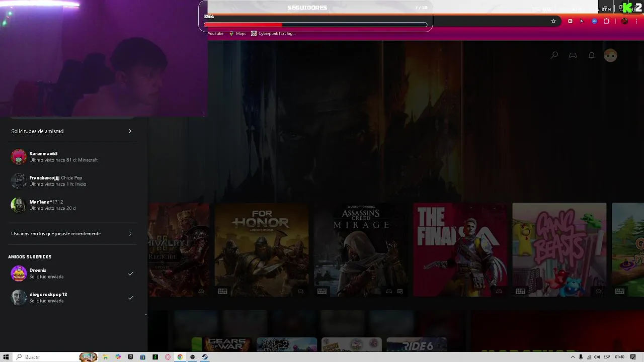Screen dimensions: 644x362
Task: Expand recently played users chevron
Action: click(x=130, y=234)
